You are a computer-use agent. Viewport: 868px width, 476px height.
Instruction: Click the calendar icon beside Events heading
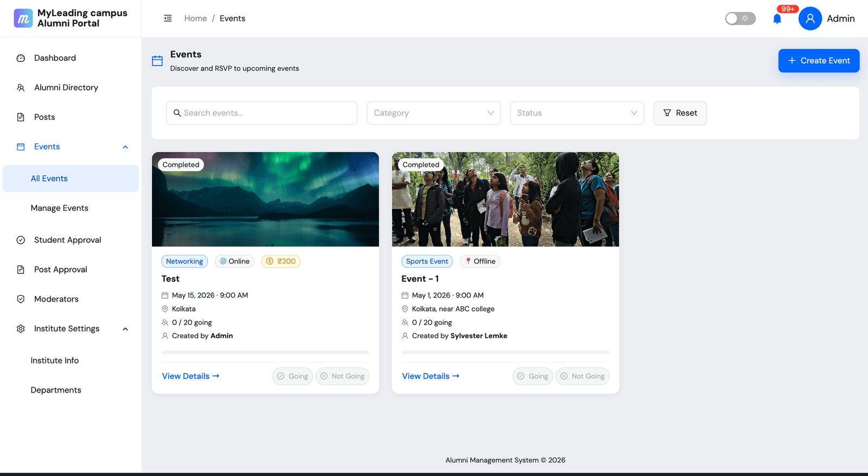[x=157, y=61]
